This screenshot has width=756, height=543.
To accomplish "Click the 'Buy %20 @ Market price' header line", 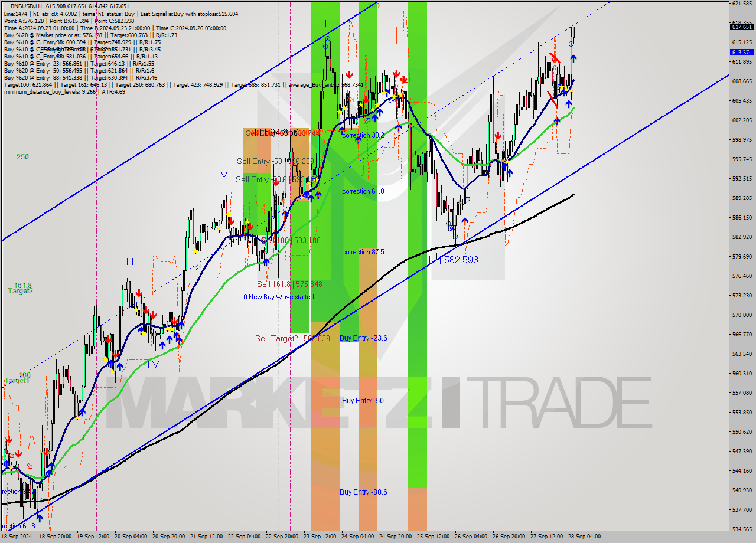I will point(90,35).
